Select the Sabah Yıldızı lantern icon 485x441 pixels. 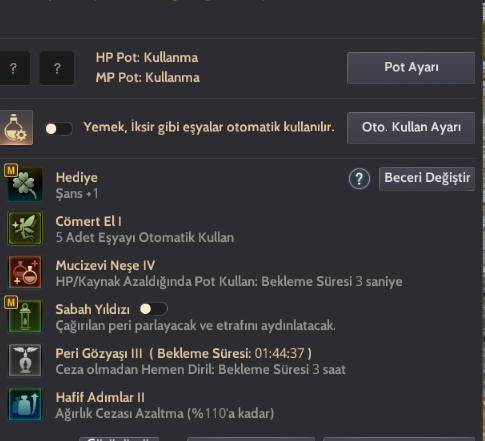[x=25, y=316]
